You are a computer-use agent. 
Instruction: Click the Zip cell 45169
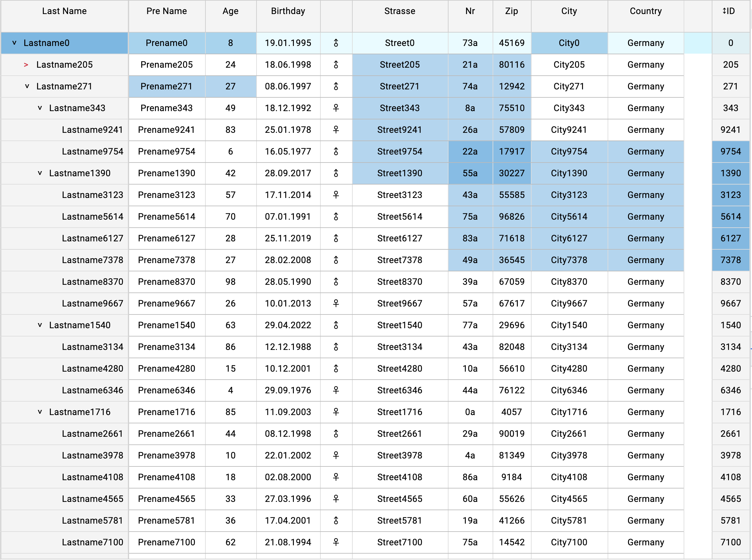[x=511, y=43]
